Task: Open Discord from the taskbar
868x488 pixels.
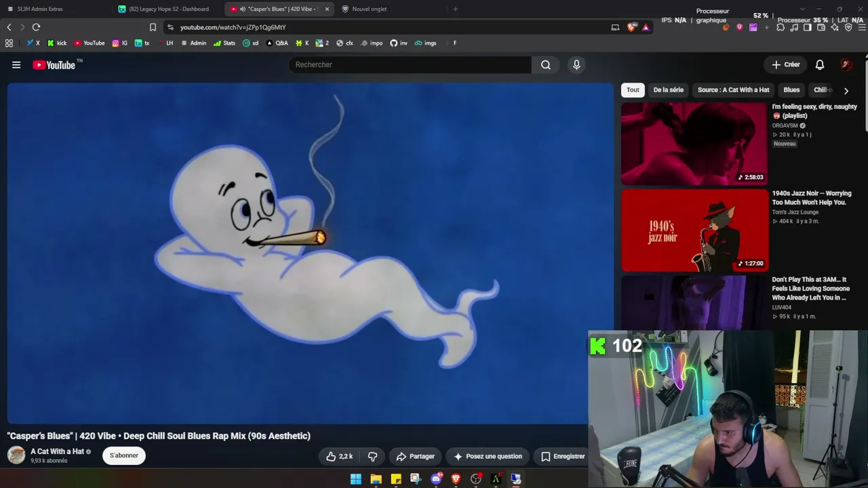Action: (x=436, y=479)
